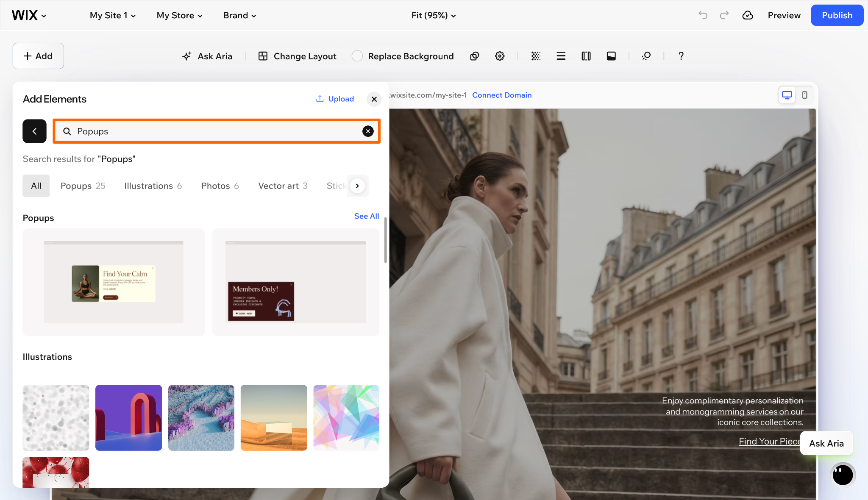Toggle the dotted grid icon
Viewport: 868px width, 500px height.
click(536, 56)
